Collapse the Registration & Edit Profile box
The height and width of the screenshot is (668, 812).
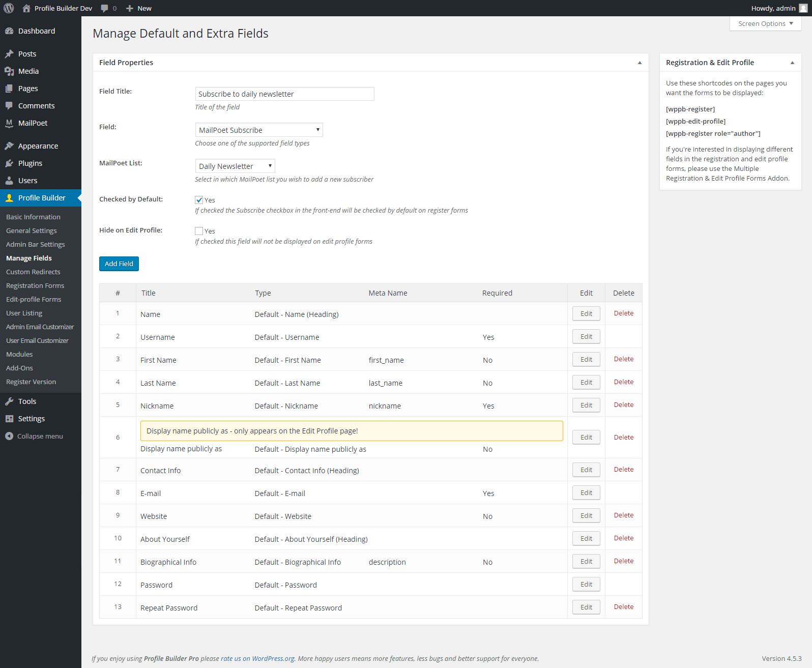point(792,63)
